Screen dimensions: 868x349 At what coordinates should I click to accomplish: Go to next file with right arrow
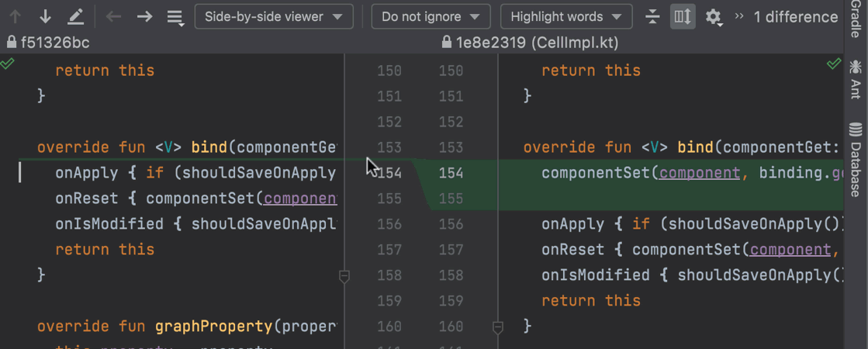pyautogui.click(x=144, y=16)
